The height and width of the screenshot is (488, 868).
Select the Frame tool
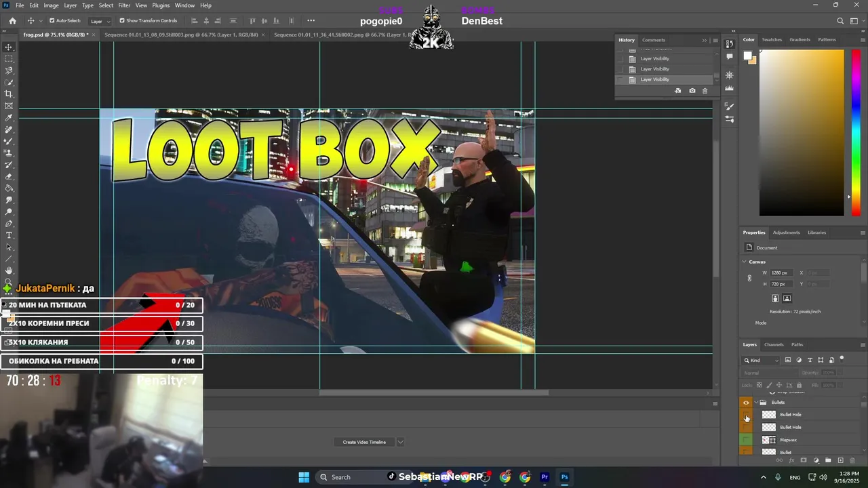[x=9, y=106]
